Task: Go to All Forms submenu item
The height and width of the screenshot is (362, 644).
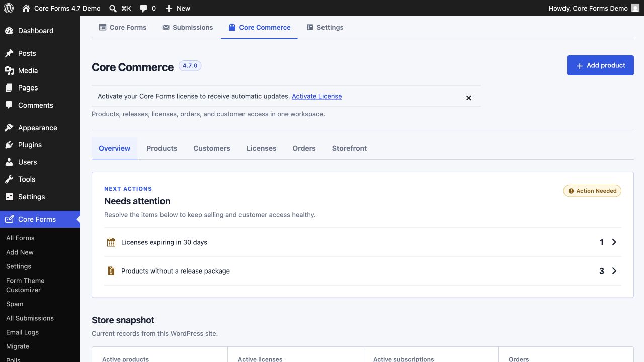Action: coord(20,238)
